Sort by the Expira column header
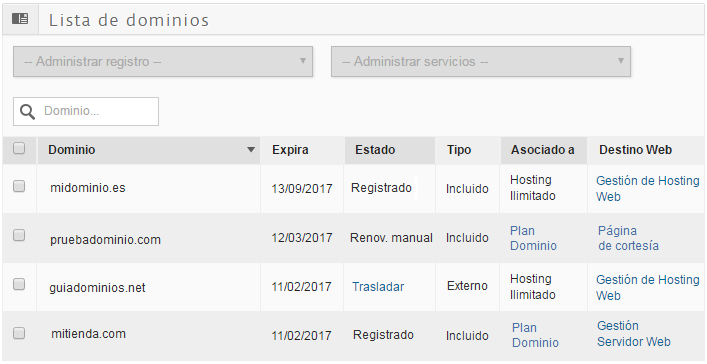This screenshot has height=364, width=707. (290, 150)
